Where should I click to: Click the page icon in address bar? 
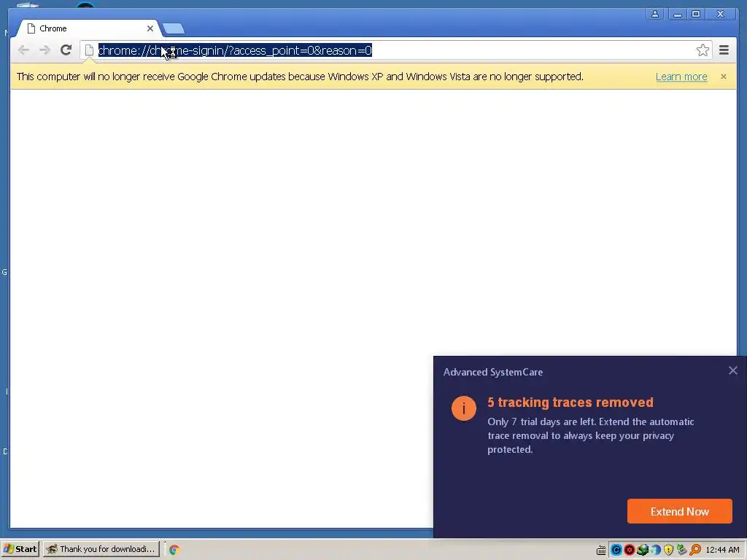coord(89,50)
